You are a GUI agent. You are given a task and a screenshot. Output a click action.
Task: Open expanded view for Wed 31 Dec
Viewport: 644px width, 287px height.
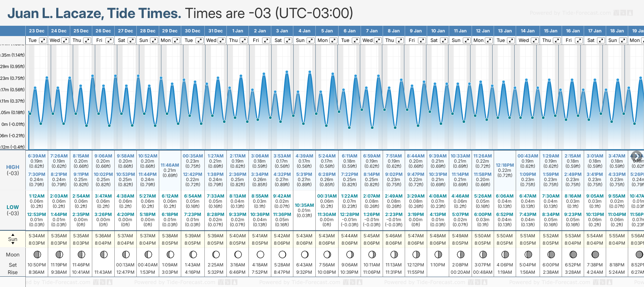coord(222,40)
